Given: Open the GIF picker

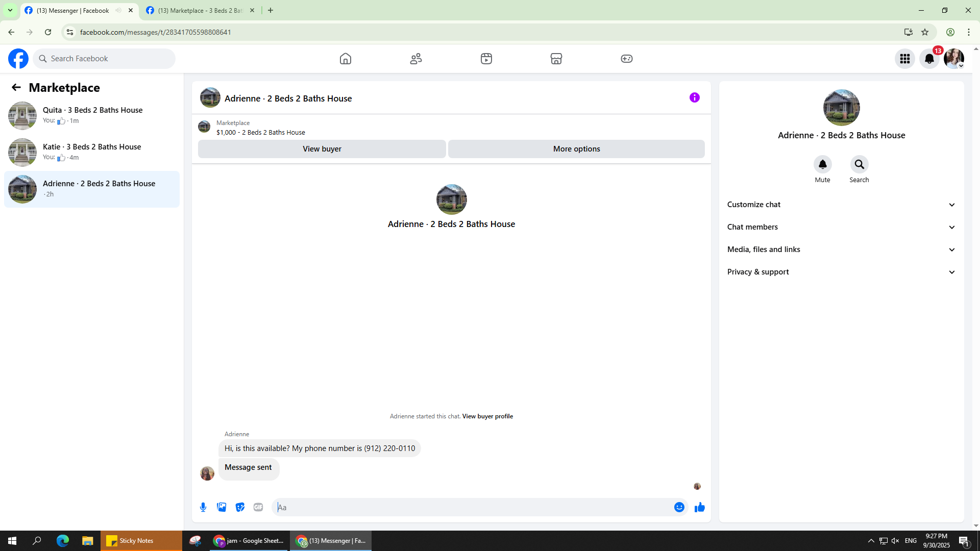Looking at the screenshot, I should point(258,507).
